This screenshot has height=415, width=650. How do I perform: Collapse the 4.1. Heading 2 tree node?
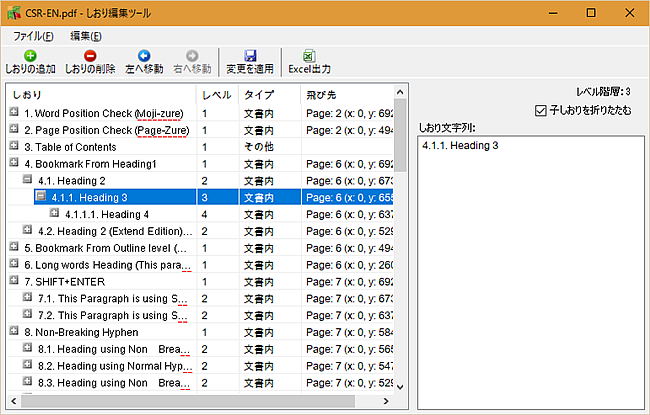(27, 181)
